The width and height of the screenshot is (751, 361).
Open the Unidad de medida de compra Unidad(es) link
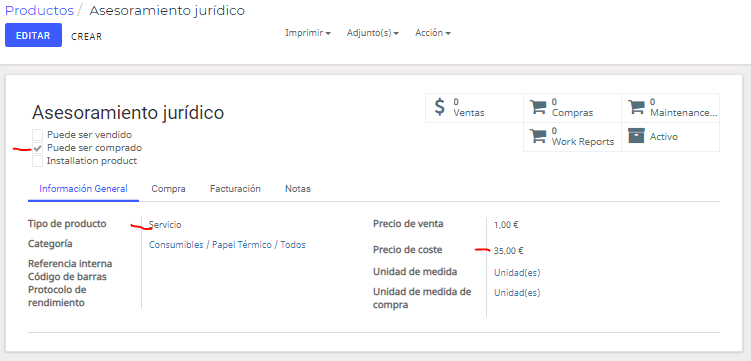click(517, 293)
